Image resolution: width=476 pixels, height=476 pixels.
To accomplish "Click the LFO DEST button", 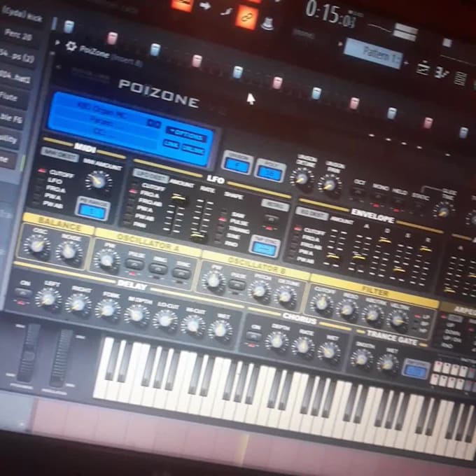I will (150, 176).
